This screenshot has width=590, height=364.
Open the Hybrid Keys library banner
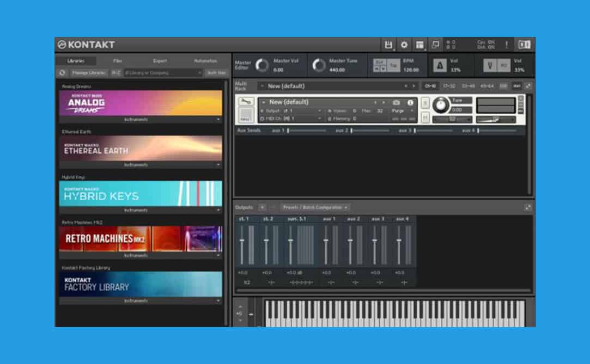(x=141, y=194)
